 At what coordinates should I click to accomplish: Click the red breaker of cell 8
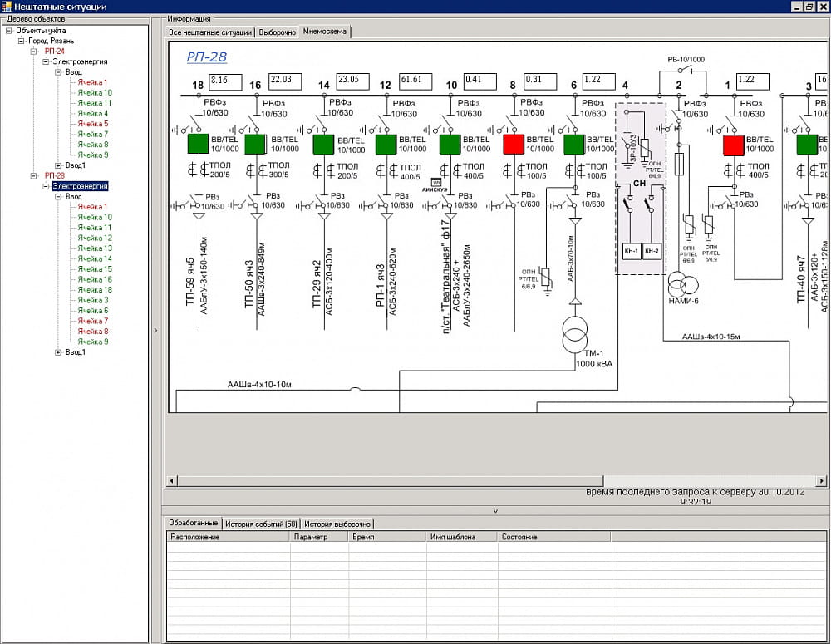(514, 144)
